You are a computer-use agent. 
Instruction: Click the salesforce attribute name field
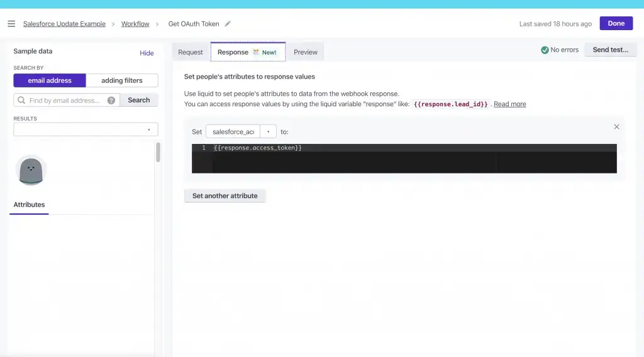click(x=233, y=132)
